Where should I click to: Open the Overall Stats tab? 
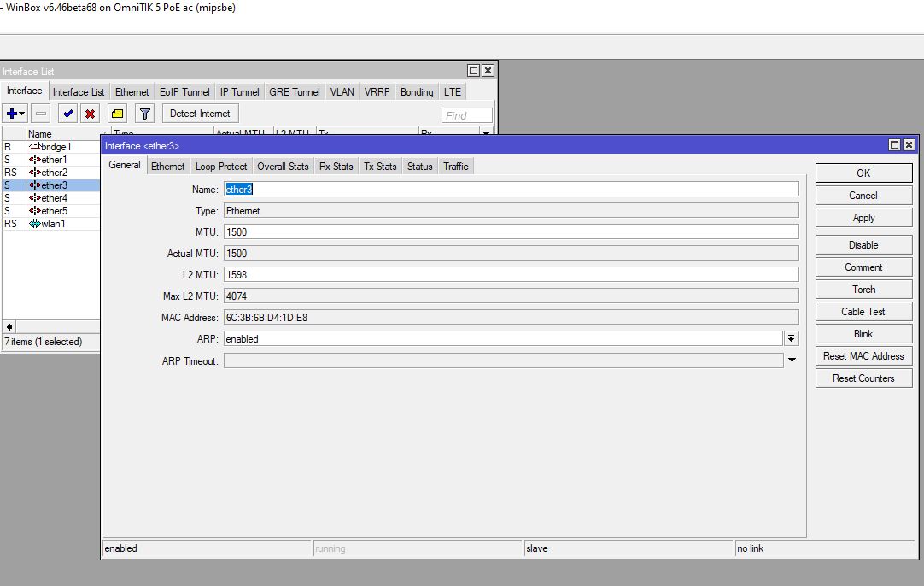tap(283, 167)
